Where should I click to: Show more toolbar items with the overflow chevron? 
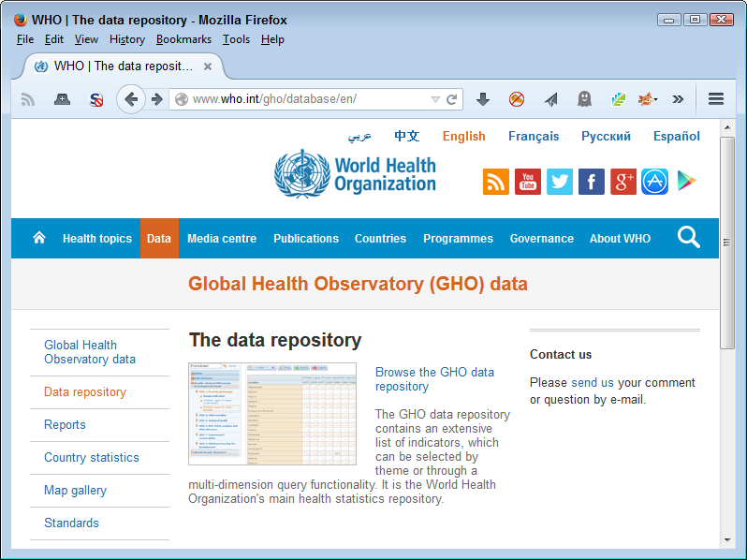(678, 99)
